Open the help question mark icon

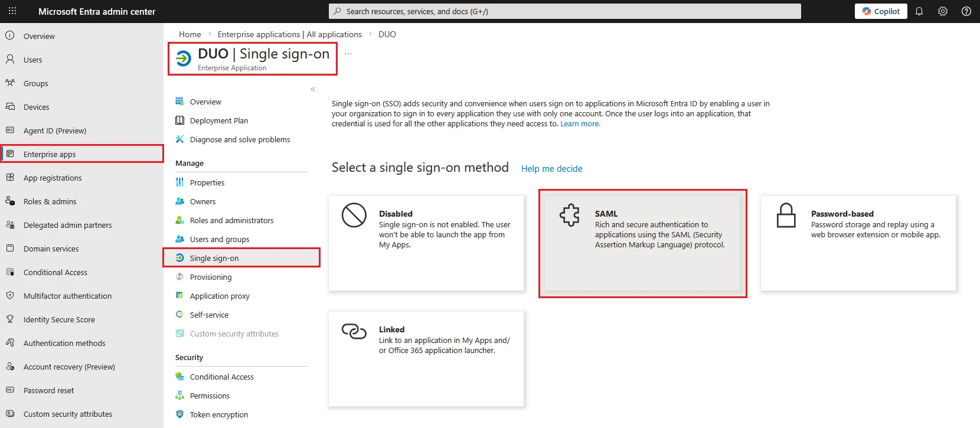pos(966,11)
